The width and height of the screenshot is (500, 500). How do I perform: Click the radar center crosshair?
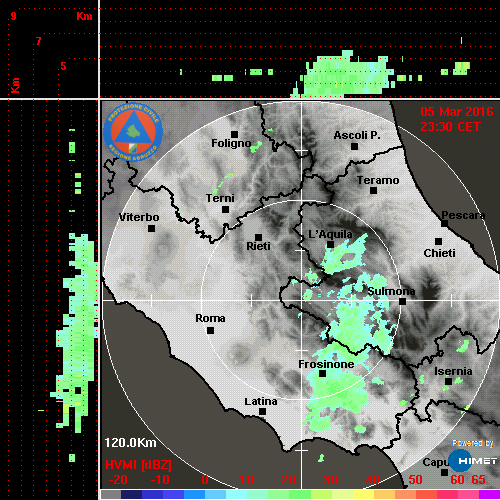click(302, 301)
